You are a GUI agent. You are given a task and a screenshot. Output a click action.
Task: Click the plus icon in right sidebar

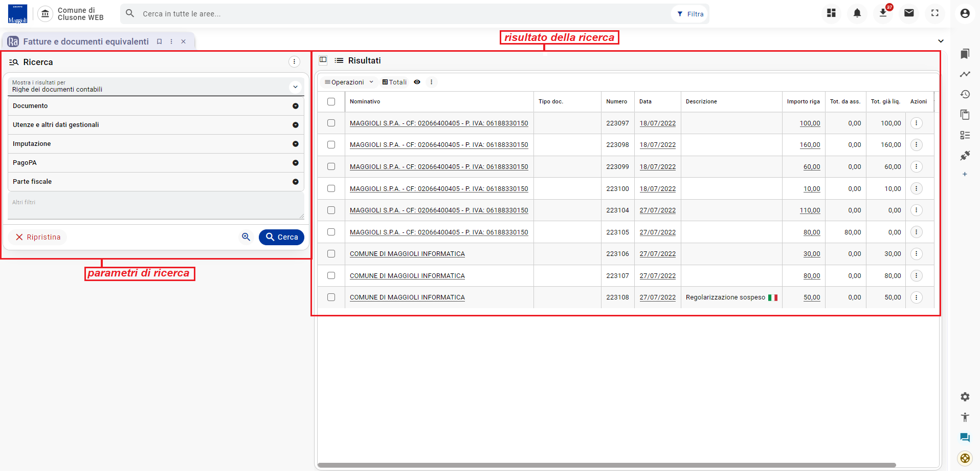(x=965, y=174)
